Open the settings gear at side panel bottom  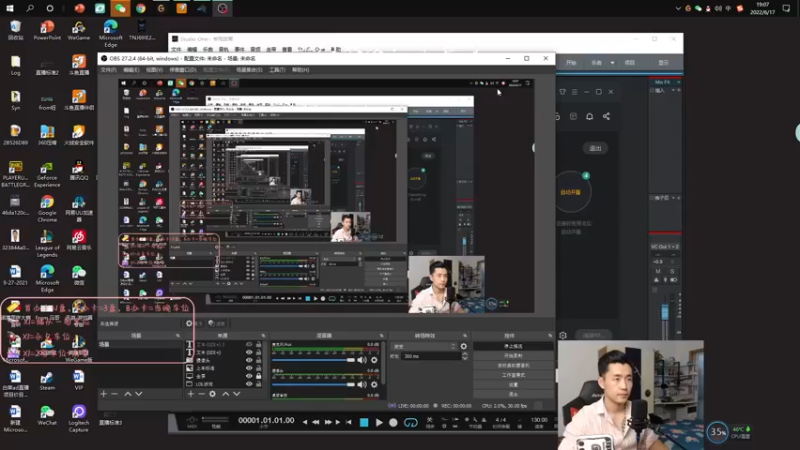[x=563, y=335]
